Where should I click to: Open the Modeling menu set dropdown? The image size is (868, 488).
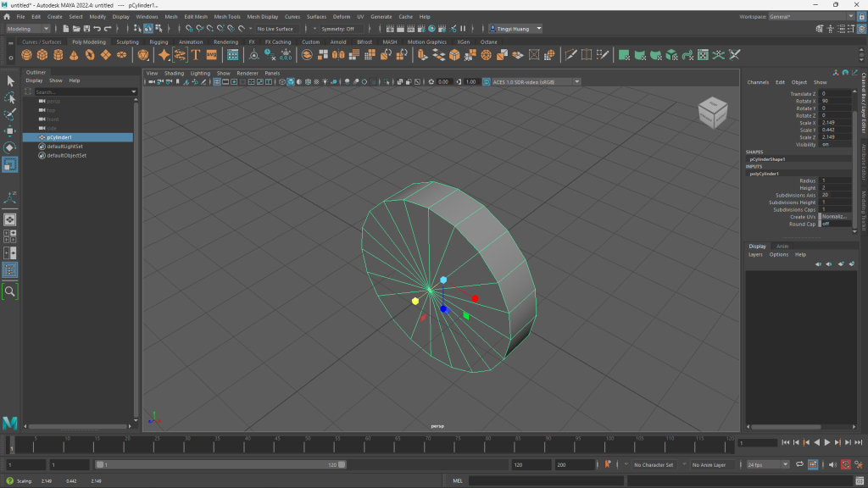coord(28,29)
